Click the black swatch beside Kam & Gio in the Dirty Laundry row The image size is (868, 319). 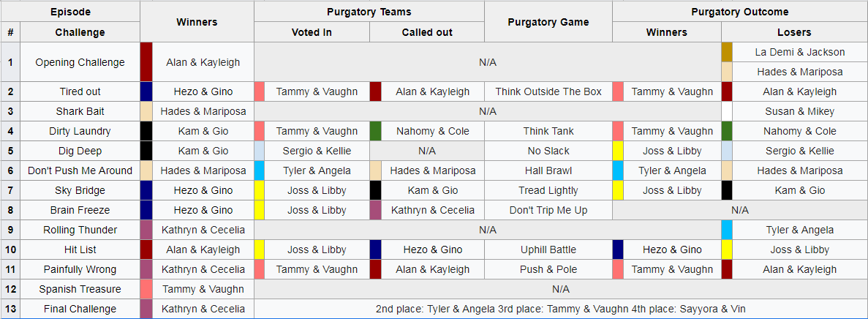pos(146,131)
